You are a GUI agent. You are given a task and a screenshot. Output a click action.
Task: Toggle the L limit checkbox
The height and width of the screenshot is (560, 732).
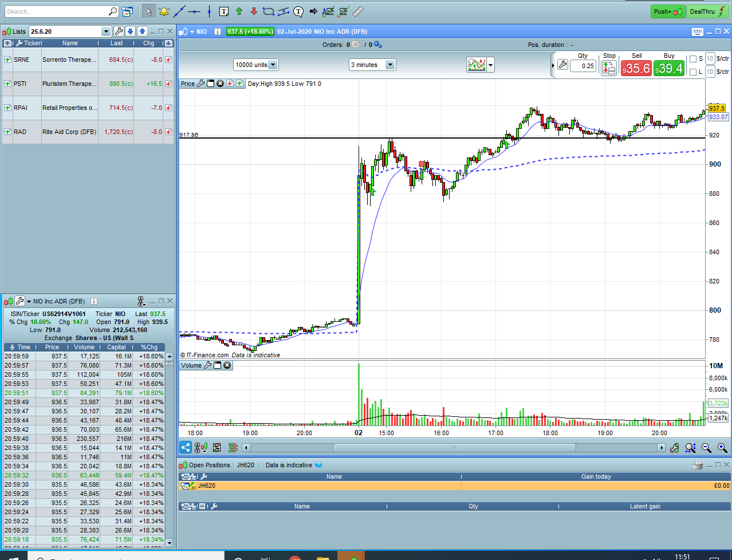pyautogui.click(x=693, y=72)
